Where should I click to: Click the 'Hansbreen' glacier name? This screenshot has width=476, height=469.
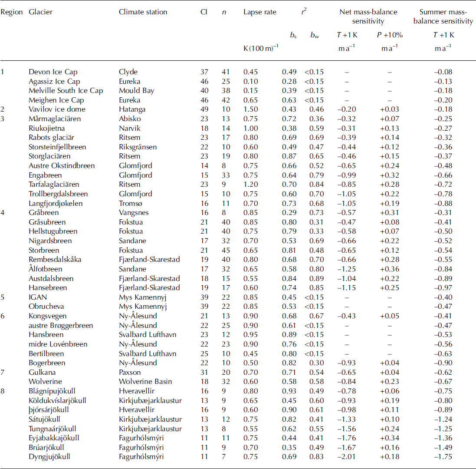click(46, 335)
